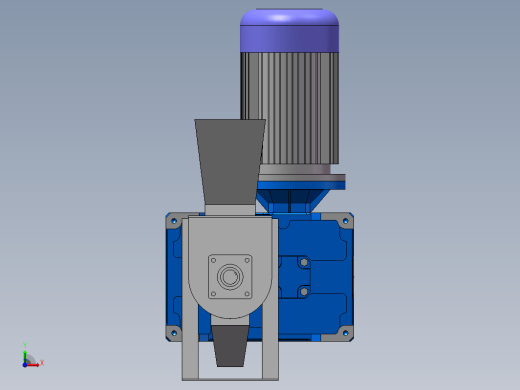
Task: Select the bottom crossbar of frame
Action: click(230, 379)
